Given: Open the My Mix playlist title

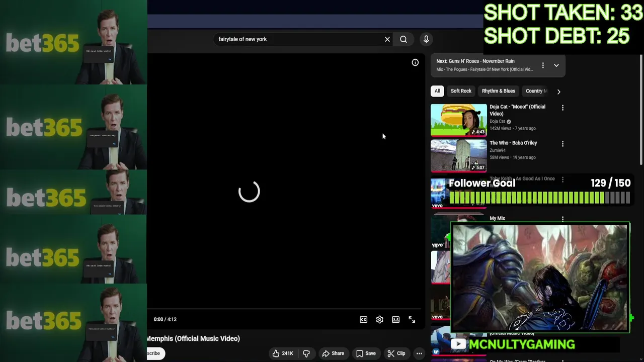Looking at the screenshot, I should [x=497, y=218].
